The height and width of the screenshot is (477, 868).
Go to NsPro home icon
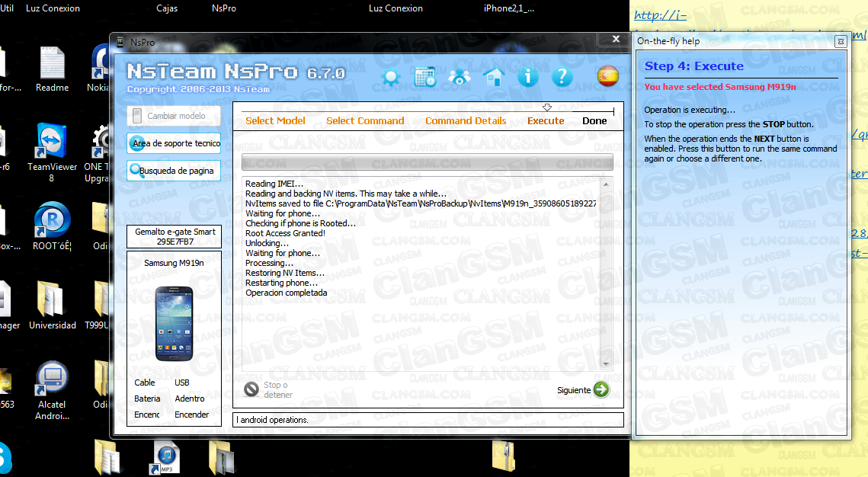(x=494, y=77)
